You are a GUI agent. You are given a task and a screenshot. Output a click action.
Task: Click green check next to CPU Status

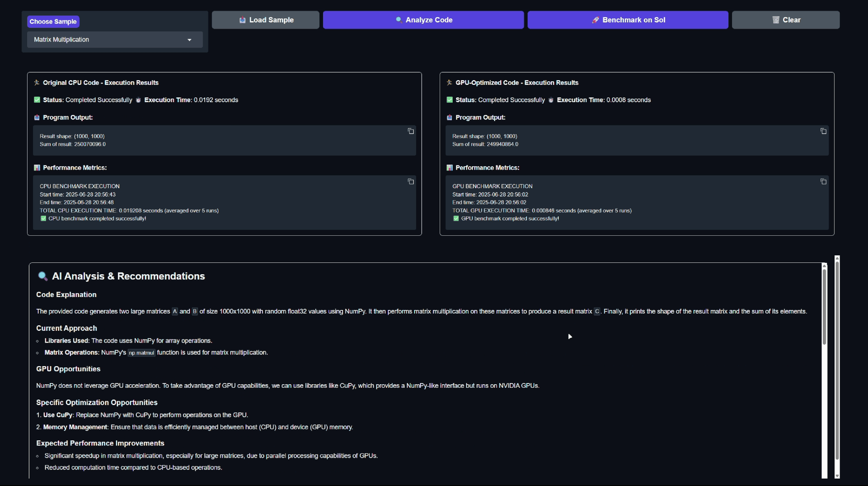(x=37, y=100)
